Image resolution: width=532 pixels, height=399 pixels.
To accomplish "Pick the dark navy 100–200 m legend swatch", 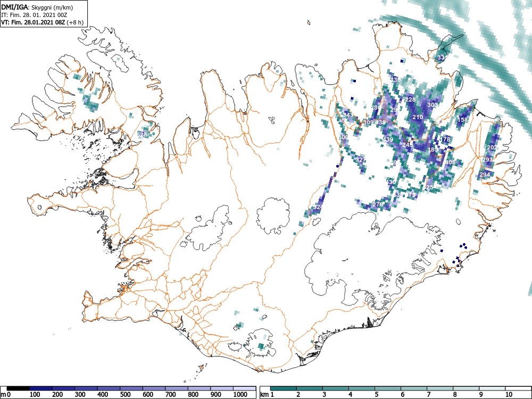I will click(x=41, y=388).
